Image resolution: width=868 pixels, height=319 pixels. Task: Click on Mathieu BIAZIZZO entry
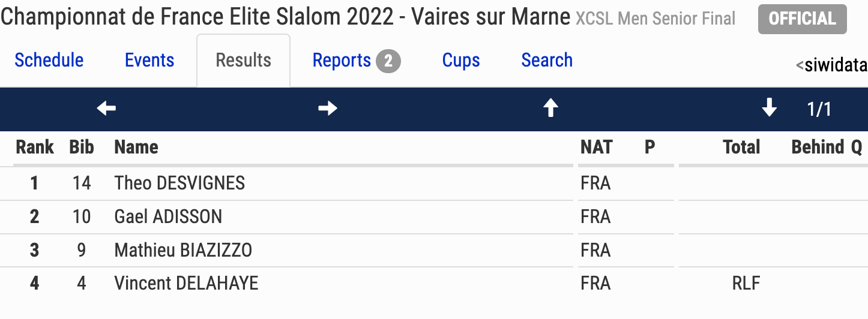434,250
